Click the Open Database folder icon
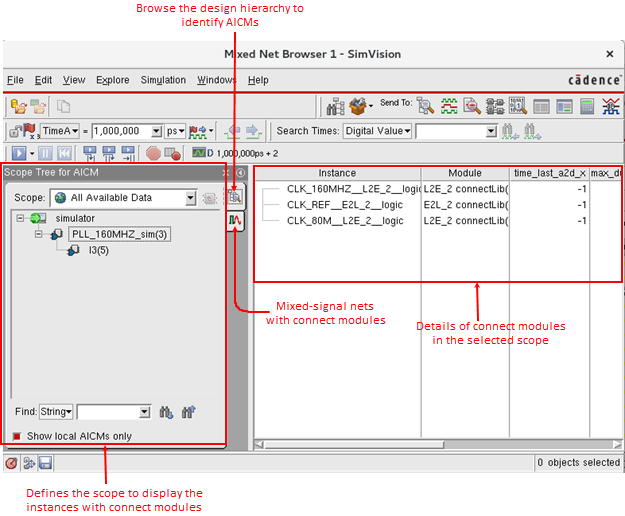 (x=18, y=107)
